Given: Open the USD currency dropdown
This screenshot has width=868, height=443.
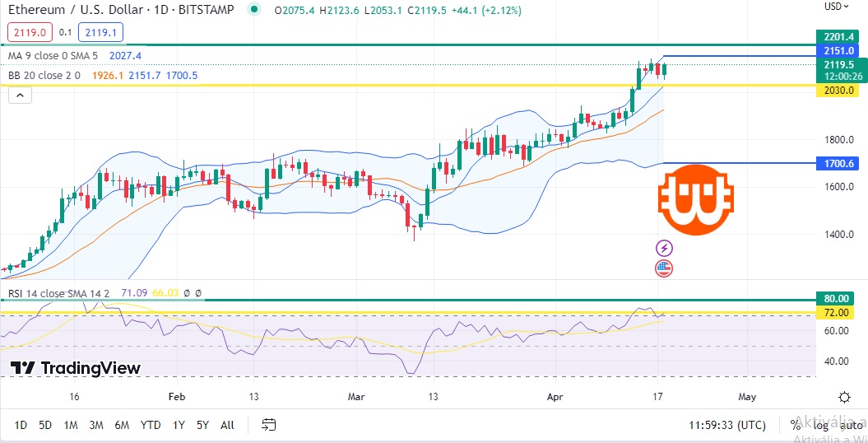Looking at the screenshot, I should pos(836,6).
